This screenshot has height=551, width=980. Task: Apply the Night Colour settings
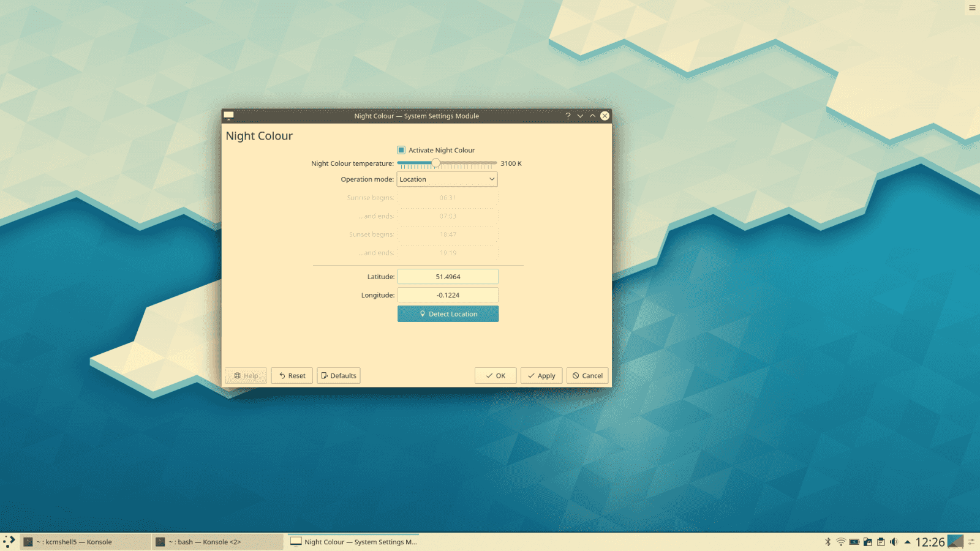click(541, 375)
